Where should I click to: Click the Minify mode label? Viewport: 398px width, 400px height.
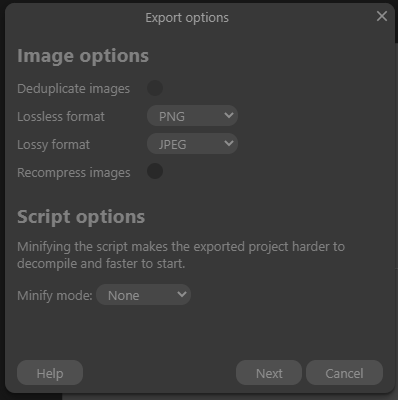(55, 296)
